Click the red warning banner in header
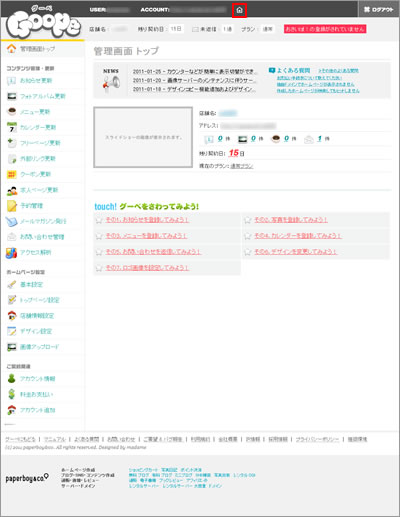This screenshot has height=517, width=400. (325, 29)
